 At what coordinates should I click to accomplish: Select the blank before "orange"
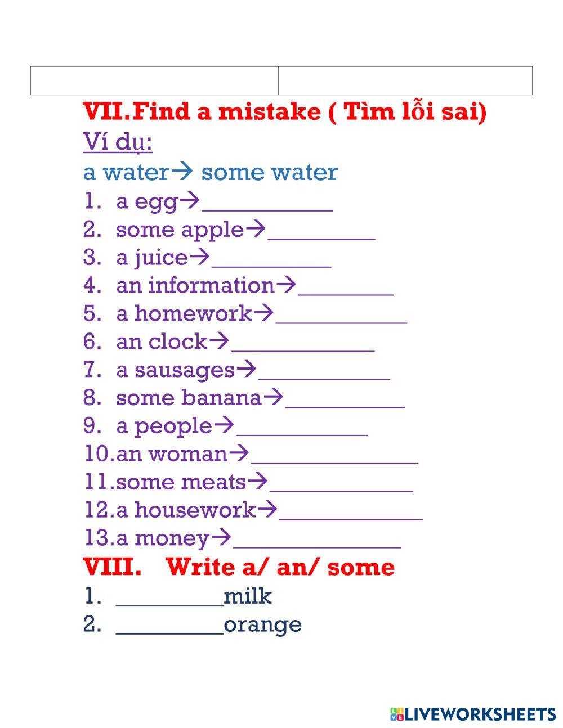(169, 626)
